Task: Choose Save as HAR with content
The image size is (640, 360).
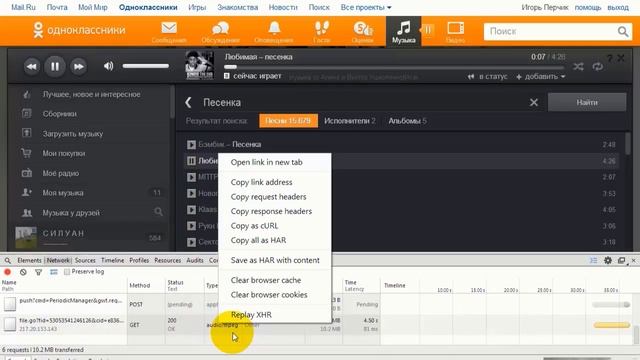Action: click(x=275, y=260)
